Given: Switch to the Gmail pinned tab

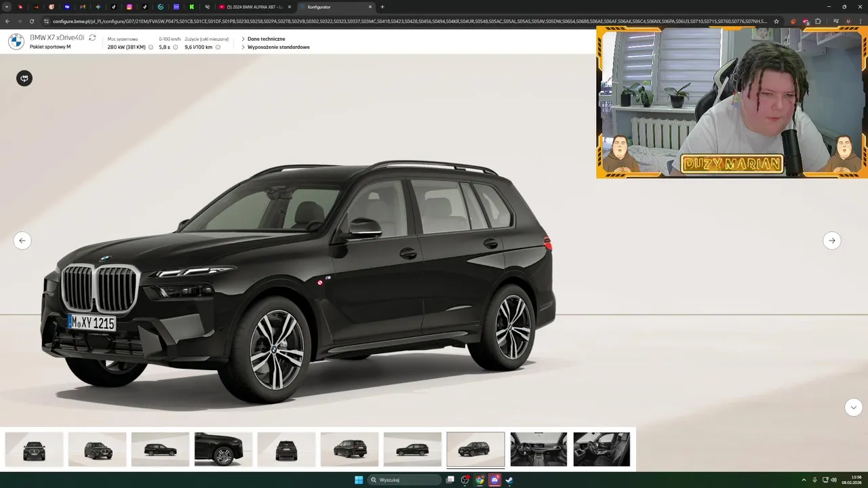Looking at the screenshot, I should coord(82,7).
